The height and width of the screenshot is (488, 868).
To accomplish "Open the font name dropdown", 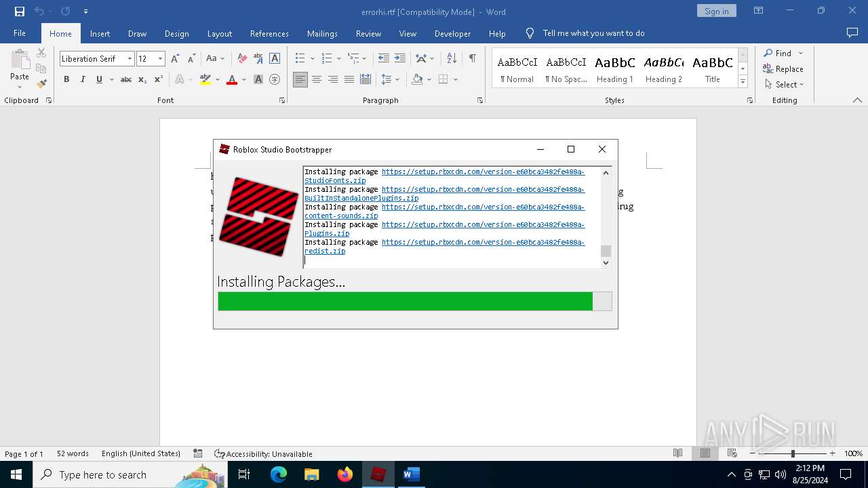I will [130, 58].
